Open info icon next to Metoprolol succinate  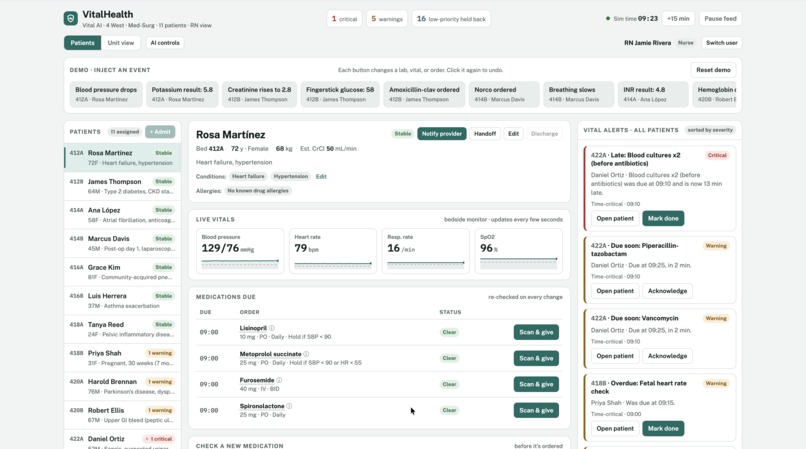306,354
